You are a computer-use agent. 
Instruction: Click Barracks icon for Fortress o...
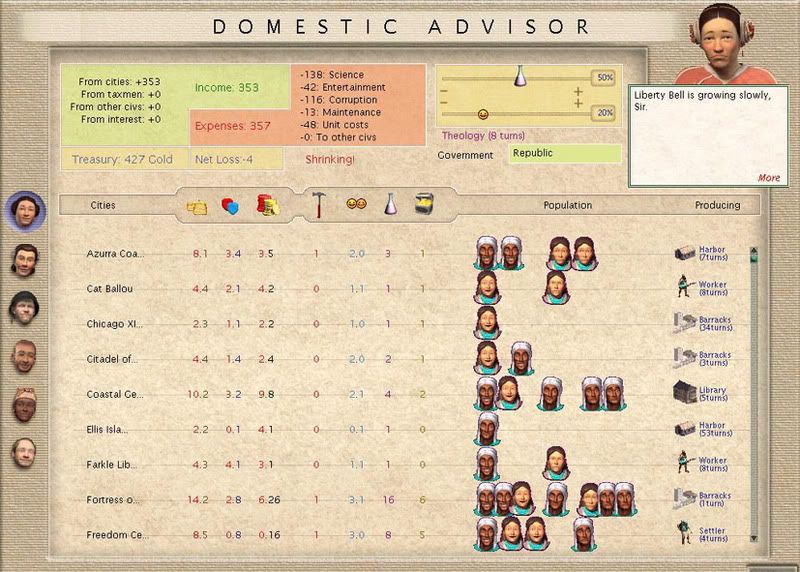point(684,499)
